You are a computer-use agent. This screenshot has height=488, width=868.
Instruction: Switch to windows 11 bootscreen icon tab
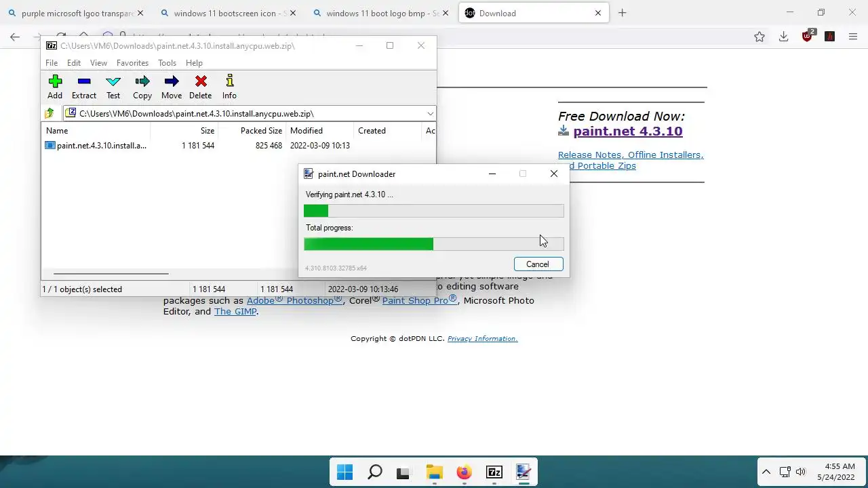coord(228,13)
